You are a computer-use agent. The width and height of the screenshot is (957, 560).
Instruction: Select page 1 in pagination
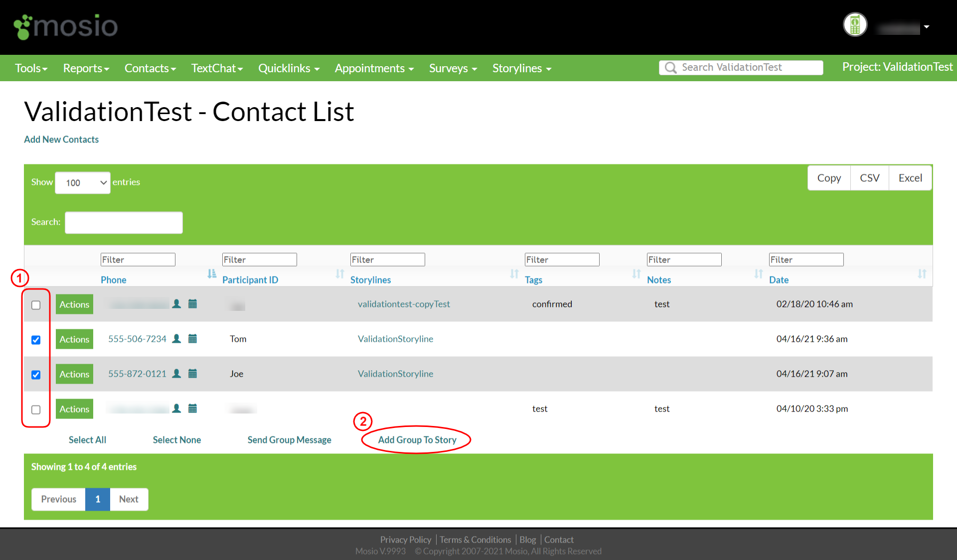pos(98,499)
